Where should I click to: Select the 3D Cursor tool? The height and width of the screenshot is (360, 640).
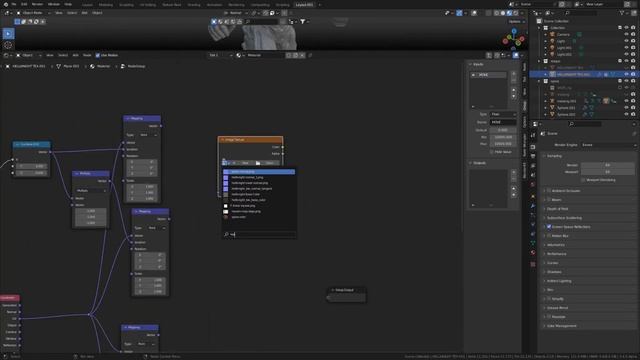pyautogui.click(x=8, y=45)
